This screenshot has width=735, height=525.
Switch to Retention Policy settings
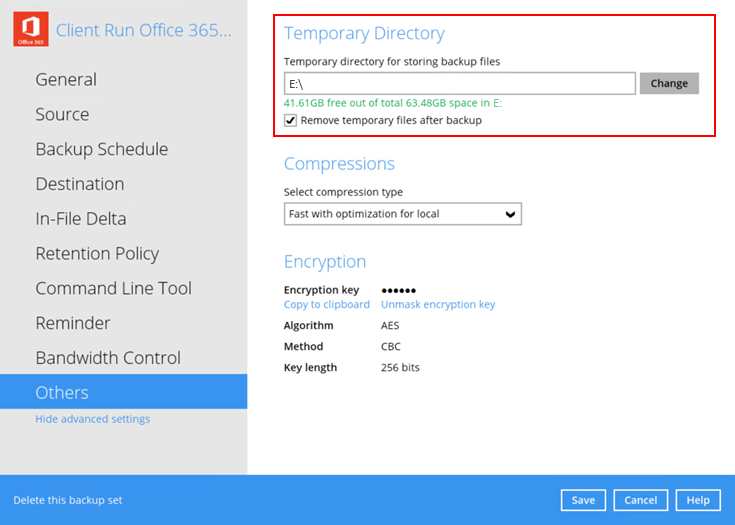(x=97, y=254)
